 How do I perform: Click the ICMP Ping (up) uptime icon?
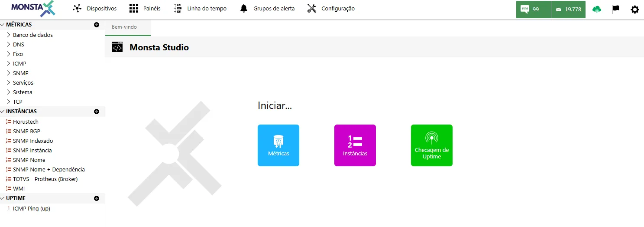(x=9, y=209)
